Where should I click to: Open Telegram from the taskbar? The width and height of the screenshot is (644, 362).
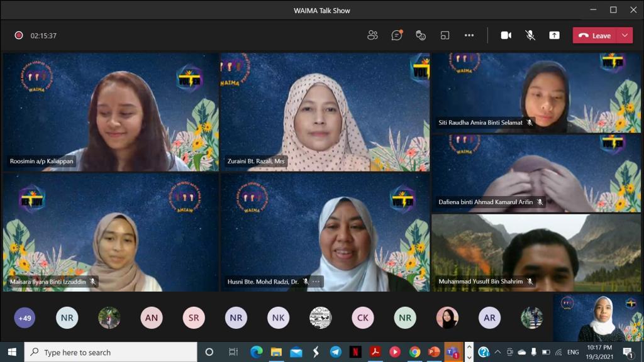pyautogui.click(x=335, y=352)
